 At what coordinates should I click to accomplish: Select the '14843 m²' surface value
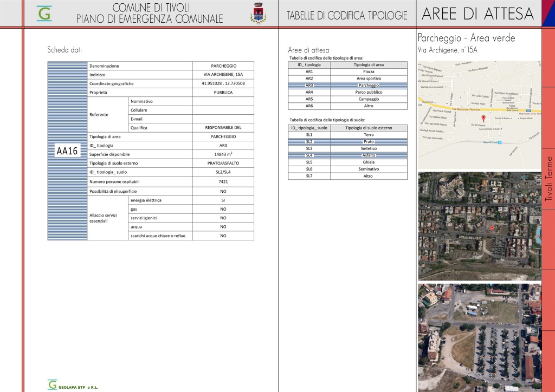pos(223,154)
